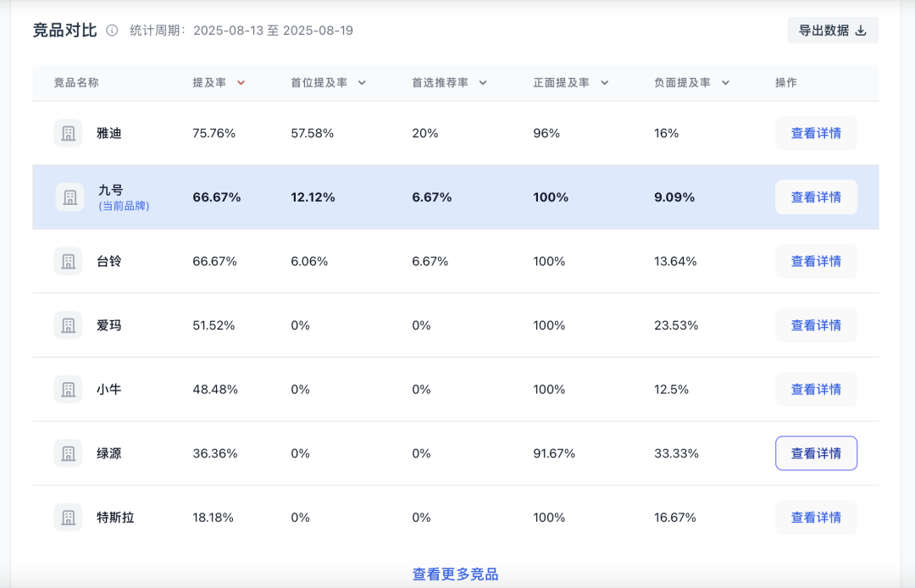The image size is (915, 588).
Task: Click the 当前品牌 label under 九号
Action: [124, 206]
